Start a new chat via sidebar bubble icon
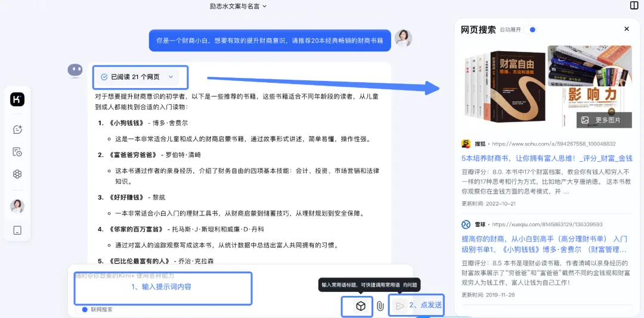This screenshot has width=644, height=318. coord(17,129)
